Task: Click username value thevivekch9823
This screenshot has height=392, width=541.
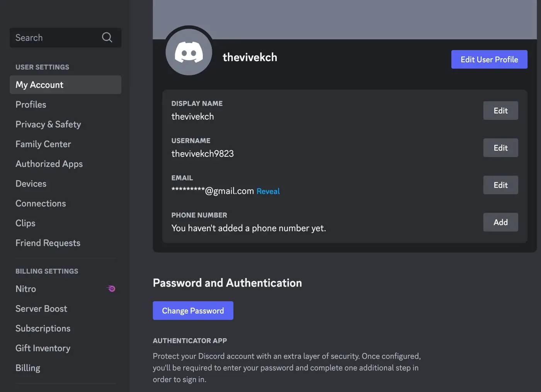Action: click(202, 154)
